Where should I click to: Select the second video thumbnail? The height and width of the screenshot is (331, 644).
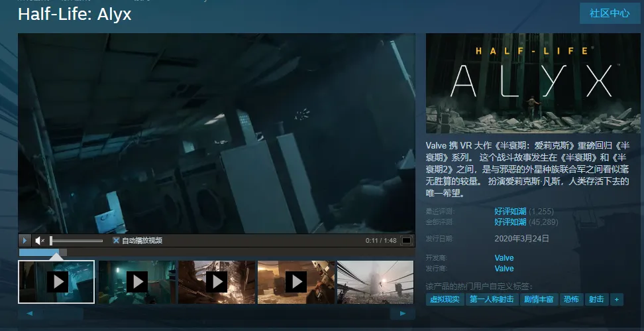(136, 282)
